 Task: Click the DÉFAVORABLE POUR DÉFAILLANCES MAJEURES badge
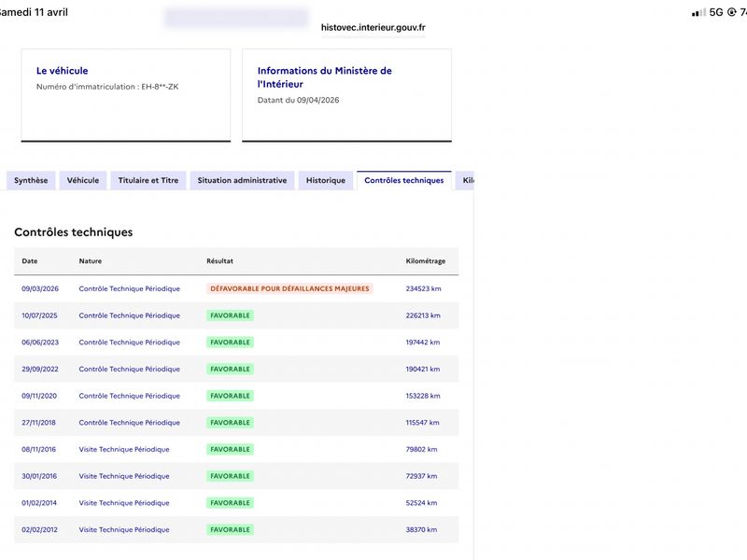(x=289, y=288)
